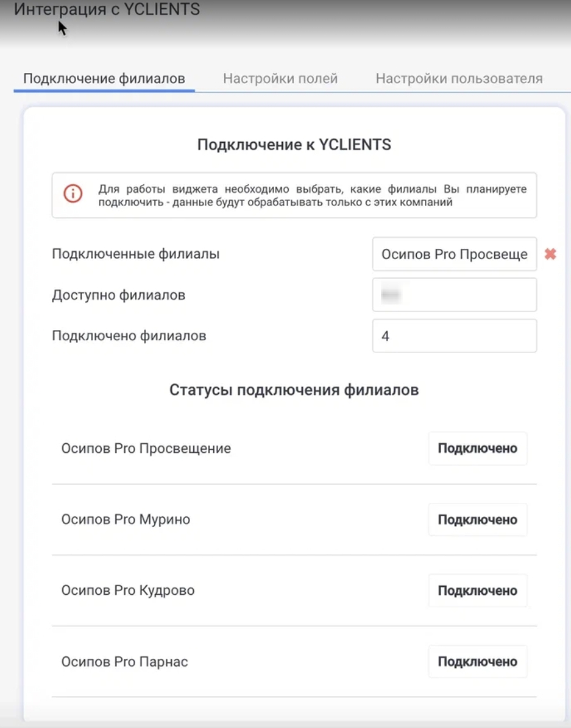This screenshot has width=571, height=728.
Task: Click the Осипов Pro Парнас branch name
Action: [125, 661]
